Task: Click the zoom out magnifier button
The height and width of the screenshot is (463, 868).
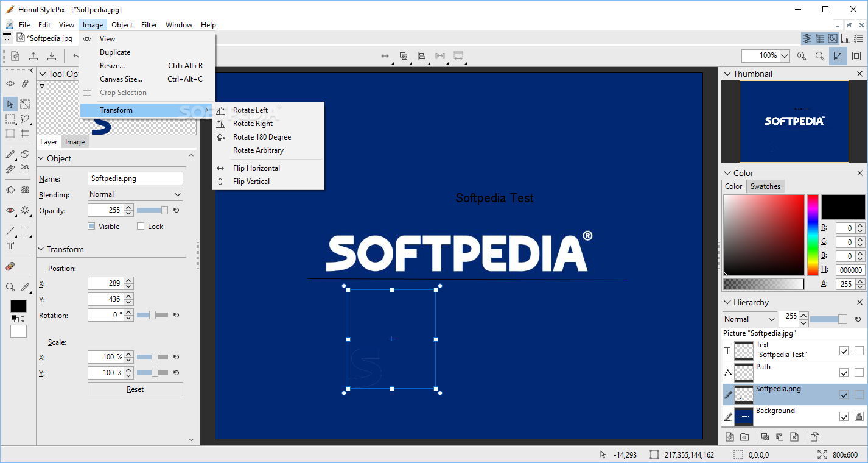Action: pyautogui.click(x=820, y=56)
